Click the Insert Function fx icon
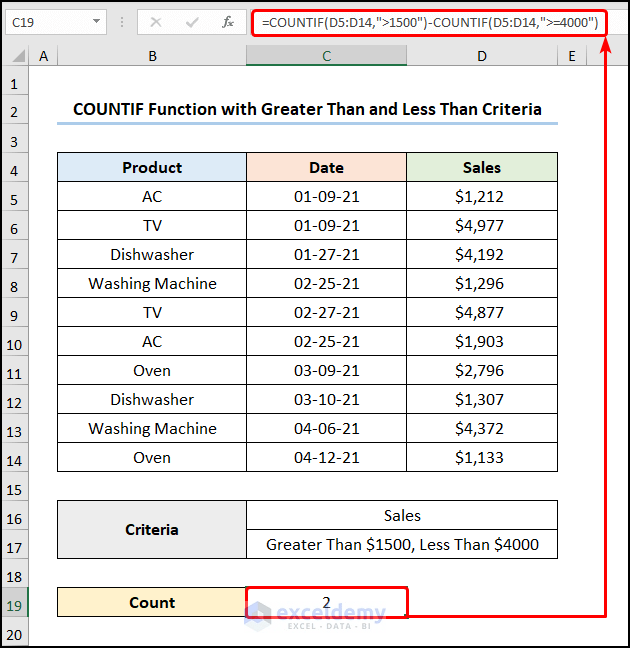This screenshot has width=630, height=648. [x=227, y=22]
